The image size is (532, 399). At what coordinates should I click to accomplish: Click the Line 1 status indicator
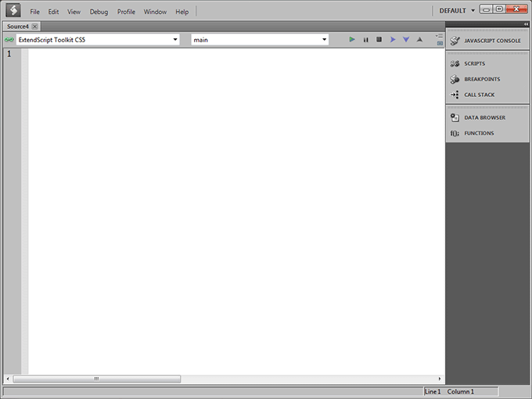[433, 391]
